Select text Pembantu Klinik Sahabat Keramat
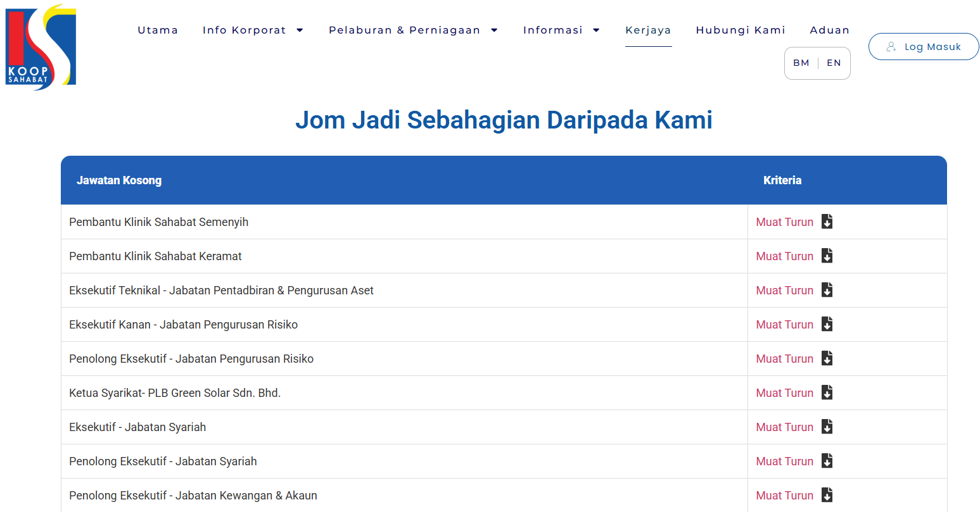The height and width of the screenshot is (514, 980). coord(155,256)
